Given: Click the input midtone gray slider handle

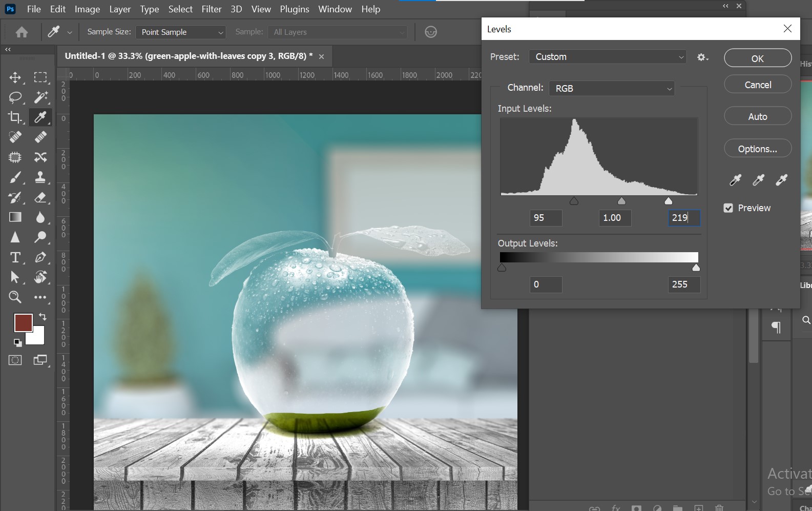Looking at the screenshot, I should pos(621,201).
